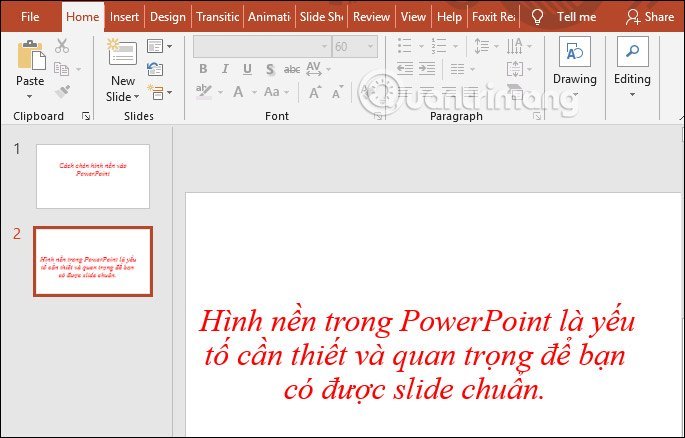Click the Tell me lightbulb icon
Screen dimensions: 685x438
[x=537, y=17]
